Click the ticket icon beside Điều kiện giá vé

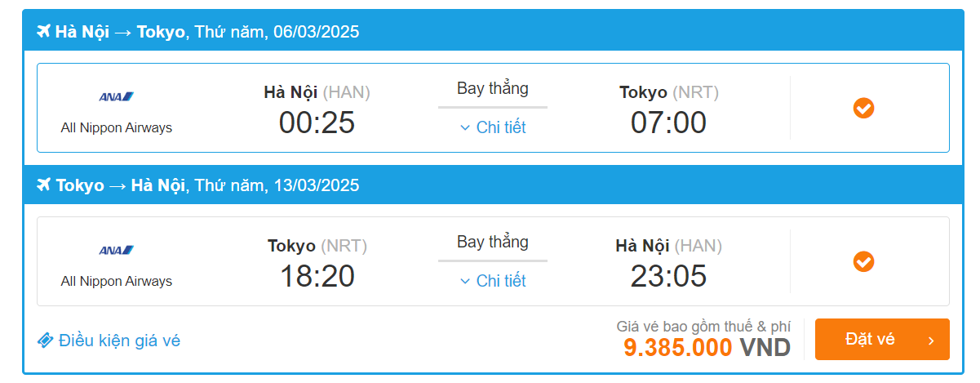point(46,341)
